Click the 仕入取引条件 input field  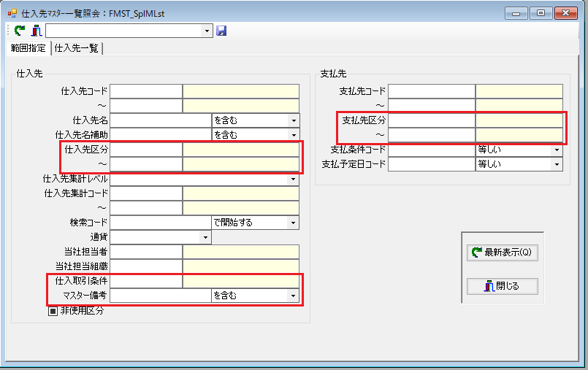coord(146,281)
